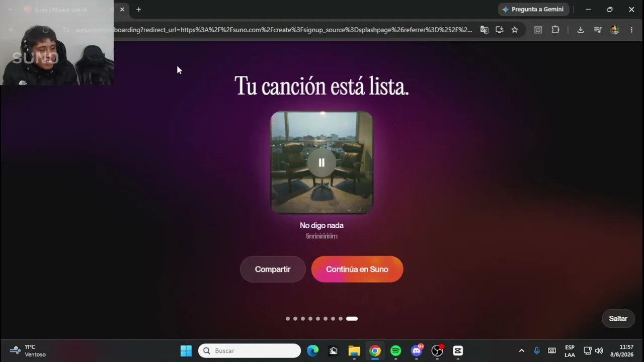Click the microphone icon in the system tray
The width and height of the screenshot is (644, 362).
click(537, 350)
